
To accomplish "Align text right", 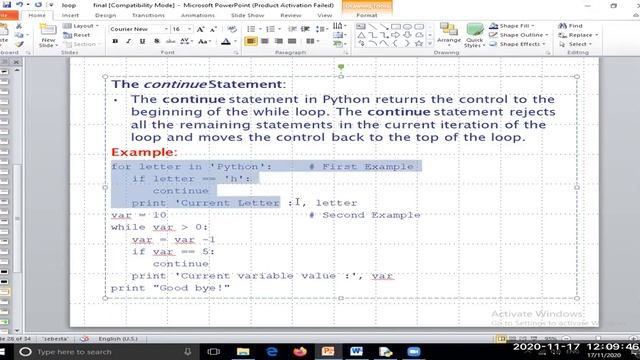I will pyautogui.click(x=279, y=41).
